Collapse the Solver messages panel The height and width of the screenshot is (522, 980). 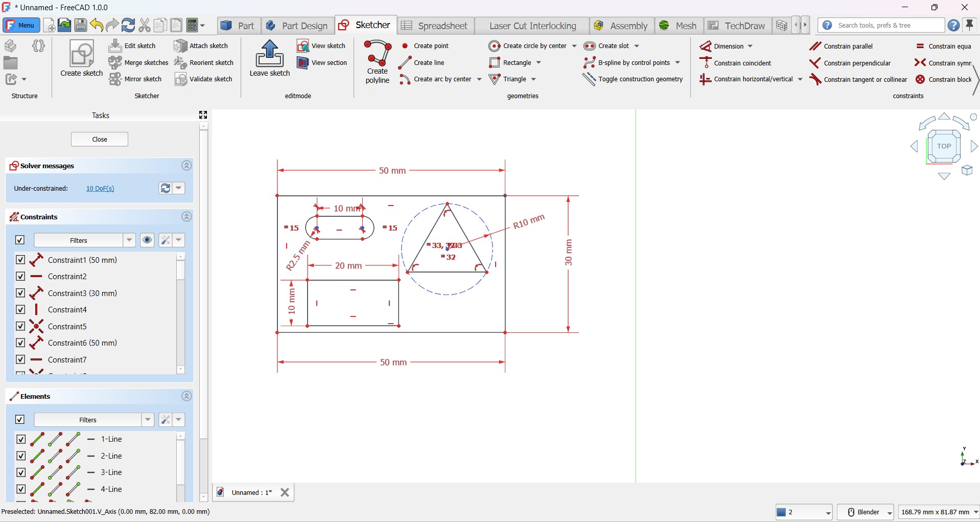(x=186, y=166)
